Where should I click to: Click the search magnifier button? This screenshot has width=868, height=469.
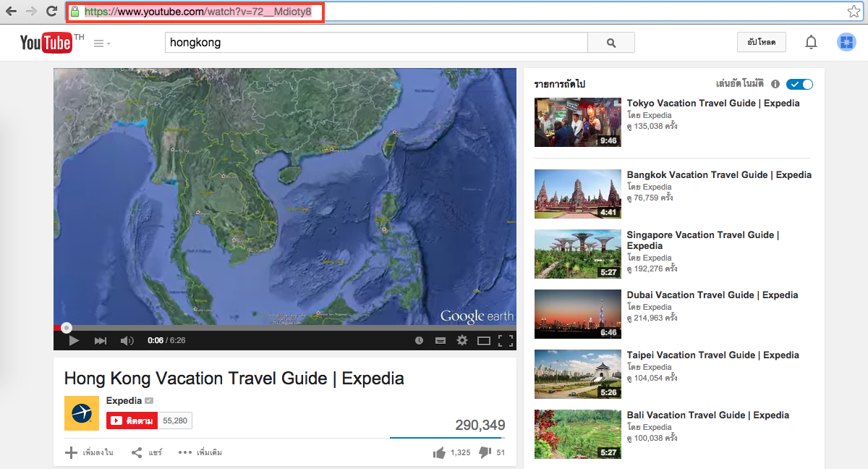click(x=611, y=43)
